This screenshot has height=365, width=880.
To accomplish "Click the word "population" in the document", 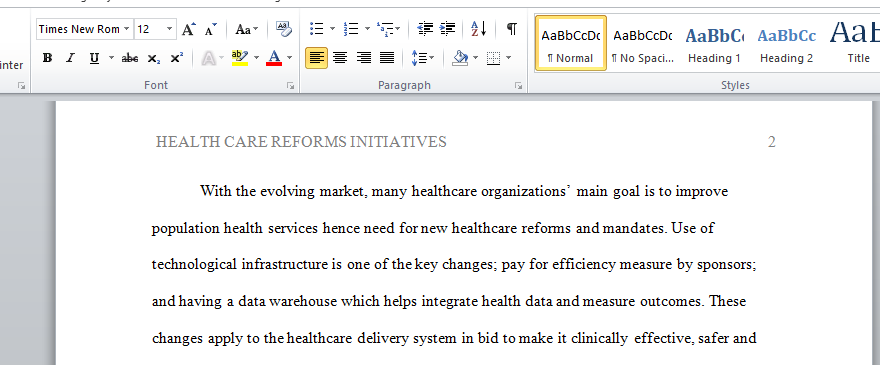I will pyautogui.click(x=185, y=229).
